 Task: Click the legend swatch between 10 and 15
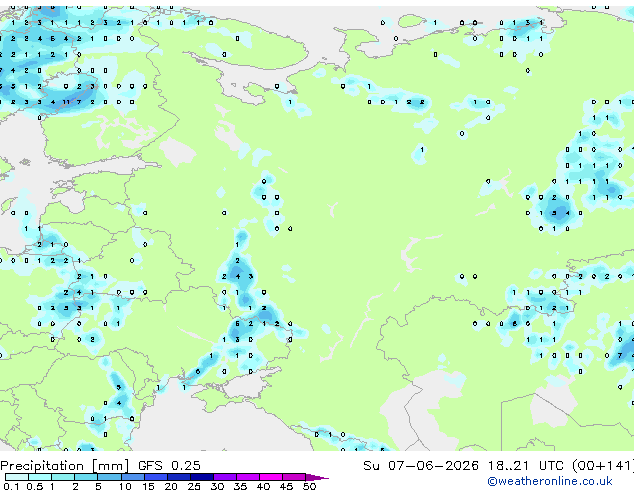[x=132, y=477]
